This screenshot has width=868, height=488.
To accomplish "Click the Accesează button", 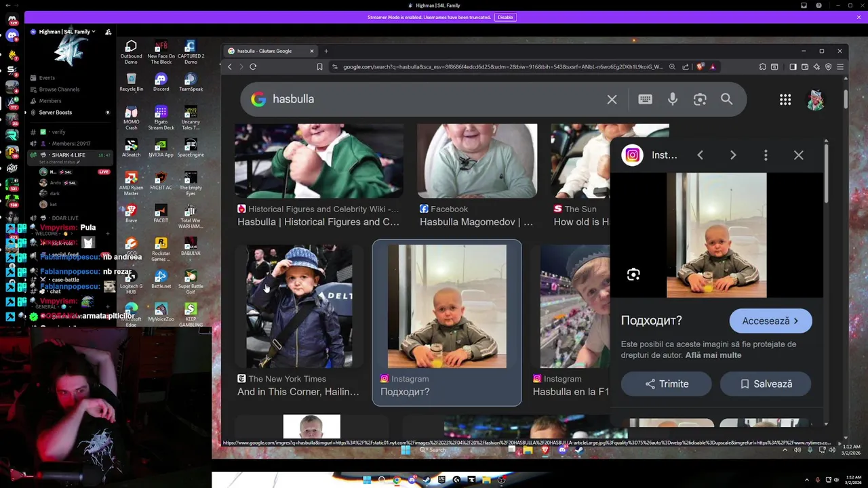I will 770,321.
